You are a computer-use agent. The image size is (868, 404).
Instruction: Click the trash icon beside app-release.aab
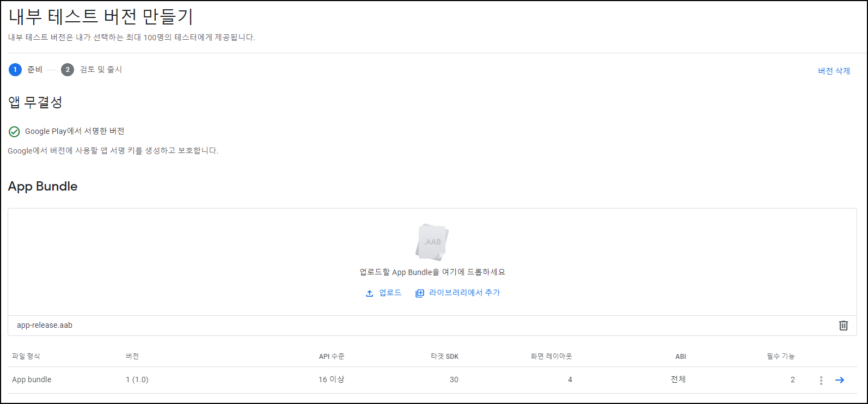click(x=843, y=326)
